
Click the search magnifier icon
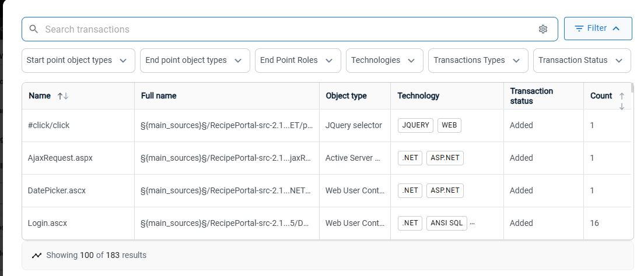point(34,29)
